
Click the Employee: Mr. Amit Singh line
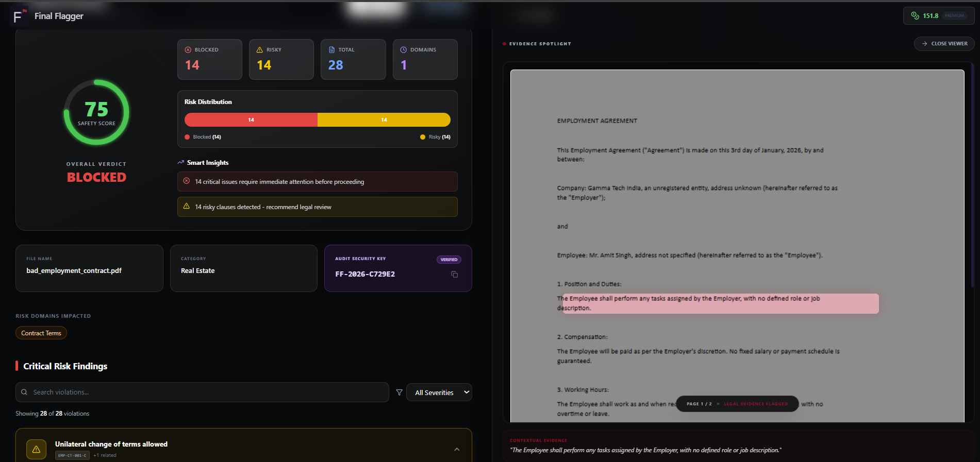point(690,255)
